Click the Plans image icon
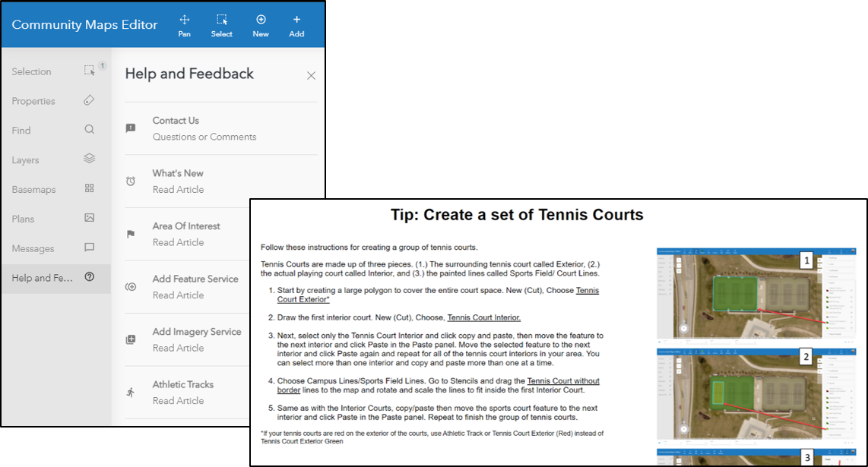This screenshot has height=467, width=868. click(x=89, y=218)
